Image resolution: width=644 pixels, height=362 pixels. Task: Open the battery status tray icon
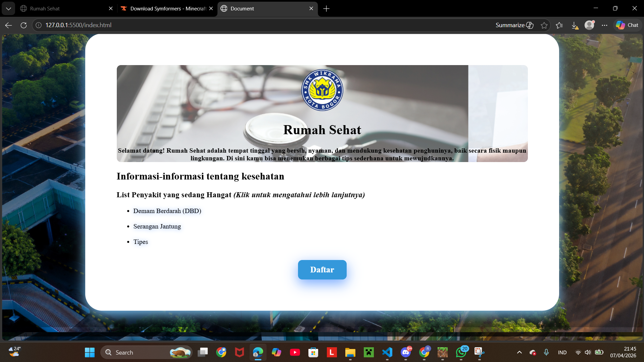pos(599,352)
